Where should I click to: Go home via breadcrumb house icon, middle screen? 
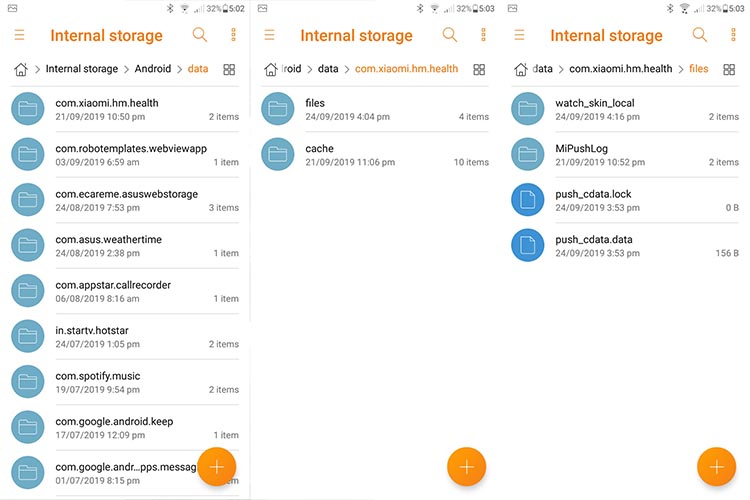(x=271, y=69)
